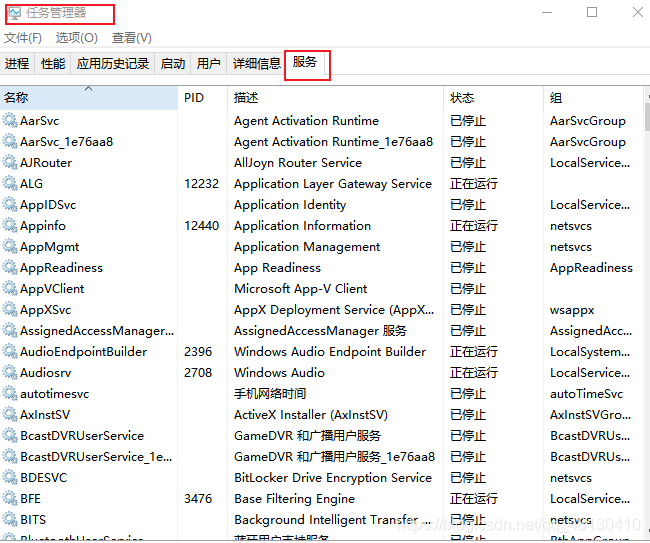Switch to the 进程 tab
Image resolution: width=650 pixels, height=543 pixels.
(x=17, y=63)
